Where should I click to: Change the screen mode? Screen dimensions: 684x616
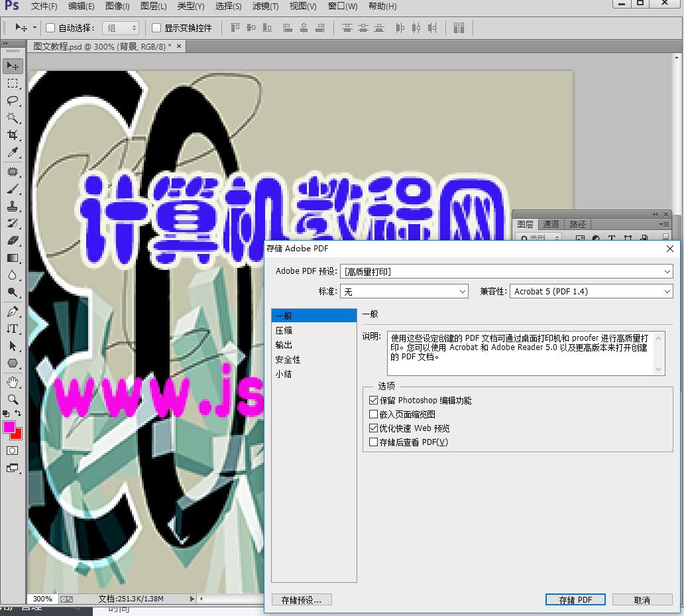(13, 469)
